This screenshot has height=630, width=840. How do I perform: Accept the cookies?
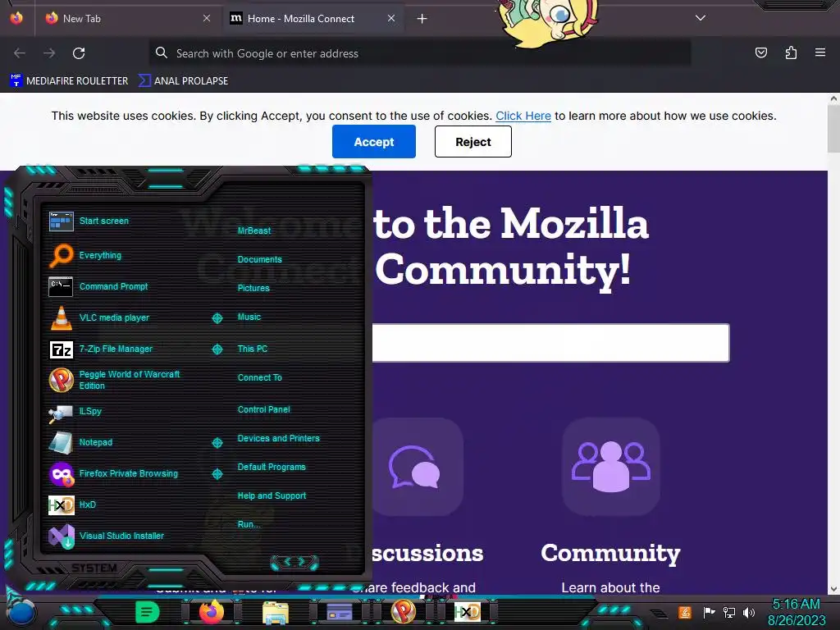[x=374, y=141]
